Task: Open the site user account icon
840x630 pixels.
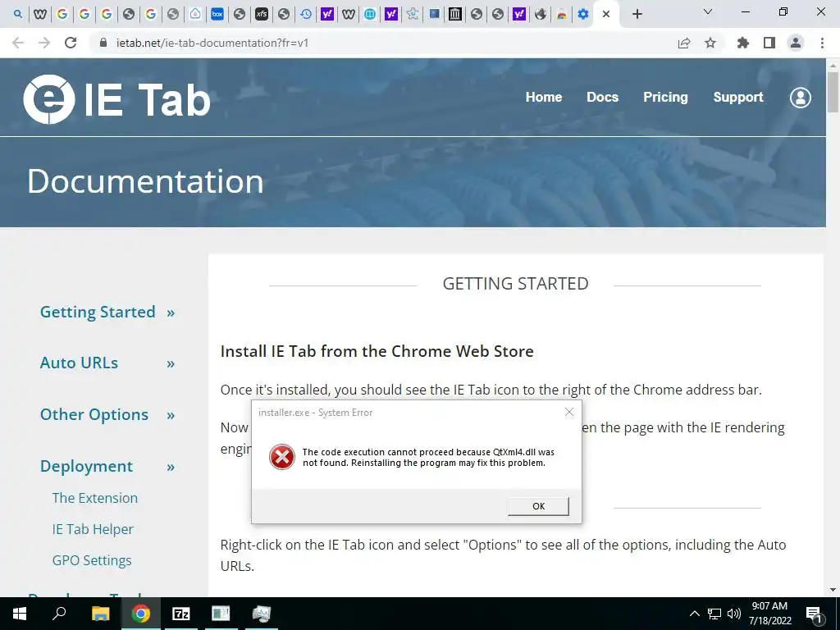Action: (801, 98)
